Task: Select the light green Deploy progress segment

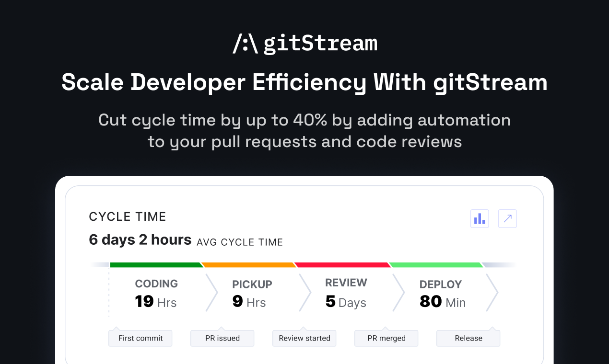Action: point(436,265)
